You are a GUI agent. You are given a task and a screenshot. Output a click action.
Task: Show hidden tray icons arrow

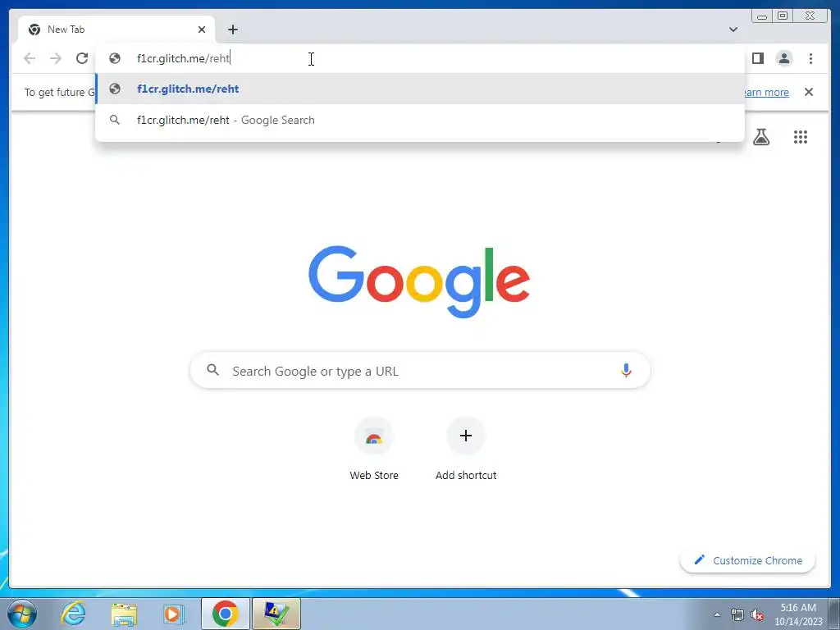pyautogui.click(x=717, y=614)
